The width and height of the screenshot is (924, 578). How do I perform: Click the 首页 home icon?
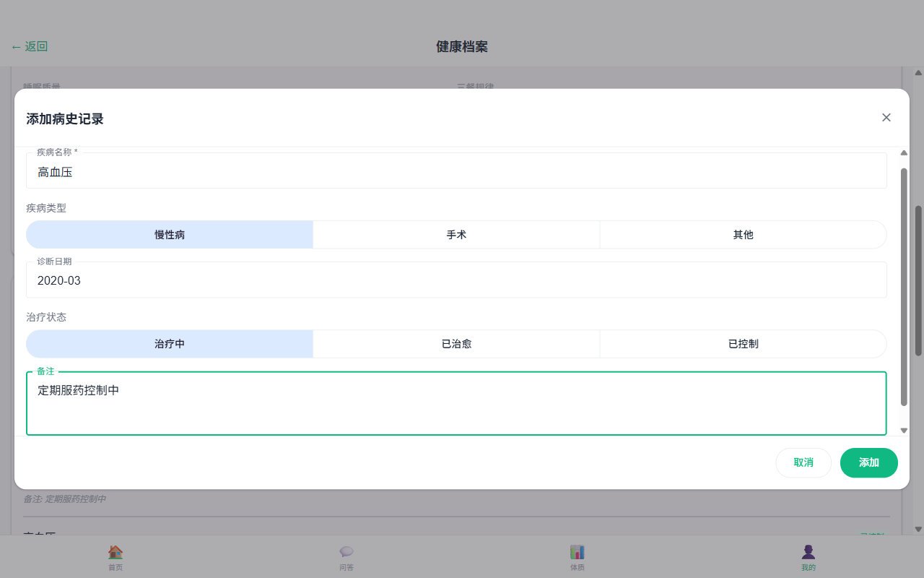click(x=115, y=552)
